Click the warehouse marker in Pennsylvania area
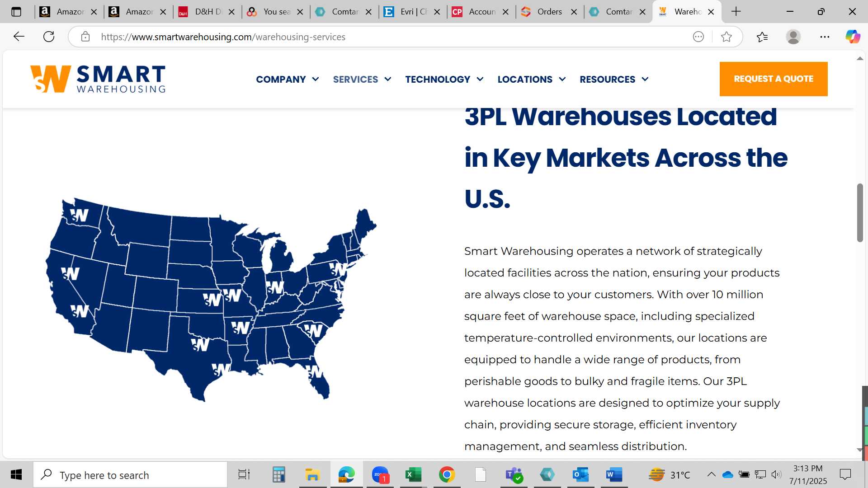Screen dimensions: 868x488 [338, 269]
